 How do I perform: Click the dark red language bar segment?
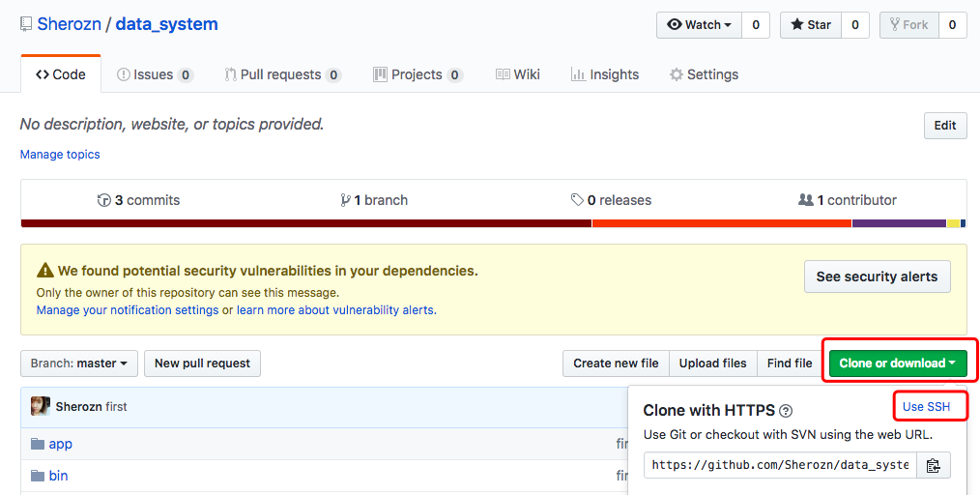click(306, 223)
